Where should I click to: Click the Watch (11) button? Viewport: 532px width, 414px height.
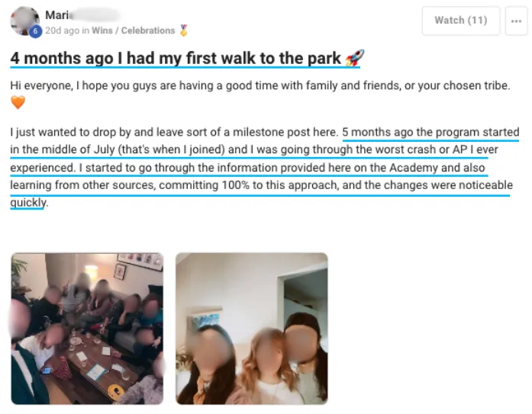pyautogui.click(x=461, y=21)
